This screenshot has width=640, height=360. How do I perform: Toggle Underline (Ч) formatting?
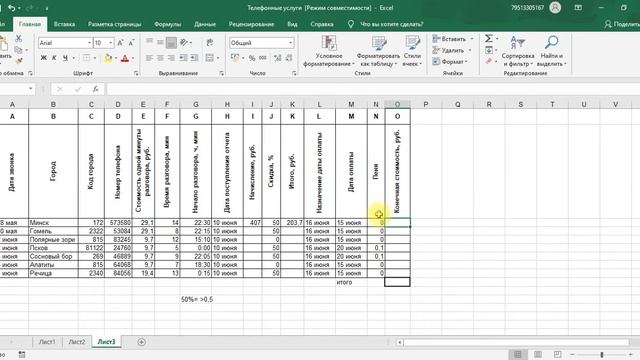[x=65, y=58]
